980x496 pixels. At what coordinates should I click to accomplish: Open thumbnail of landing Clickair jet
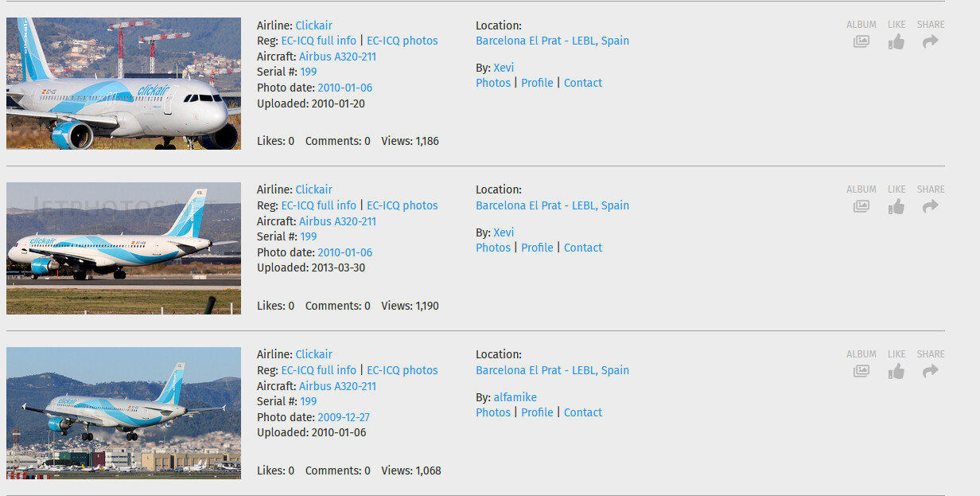[x=123, y=413]
